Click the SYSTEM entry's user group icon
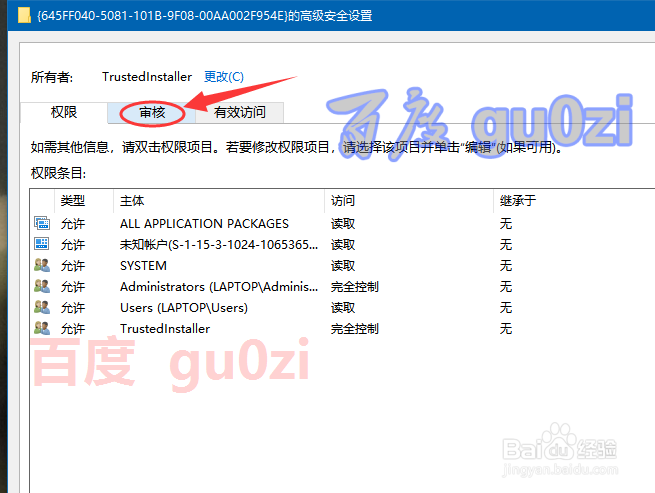 coord(42,265)
